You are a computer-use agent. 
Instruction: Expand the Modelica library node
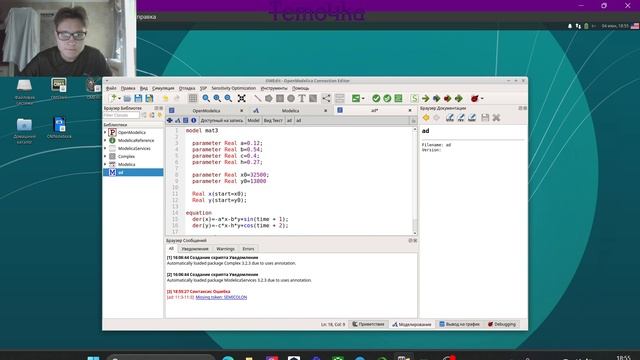click(x=105, y=164)
